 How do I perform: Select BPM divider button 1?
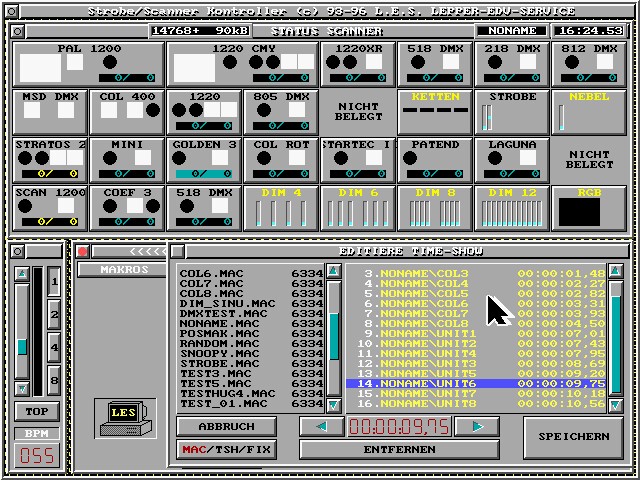(x=54, y=282)
